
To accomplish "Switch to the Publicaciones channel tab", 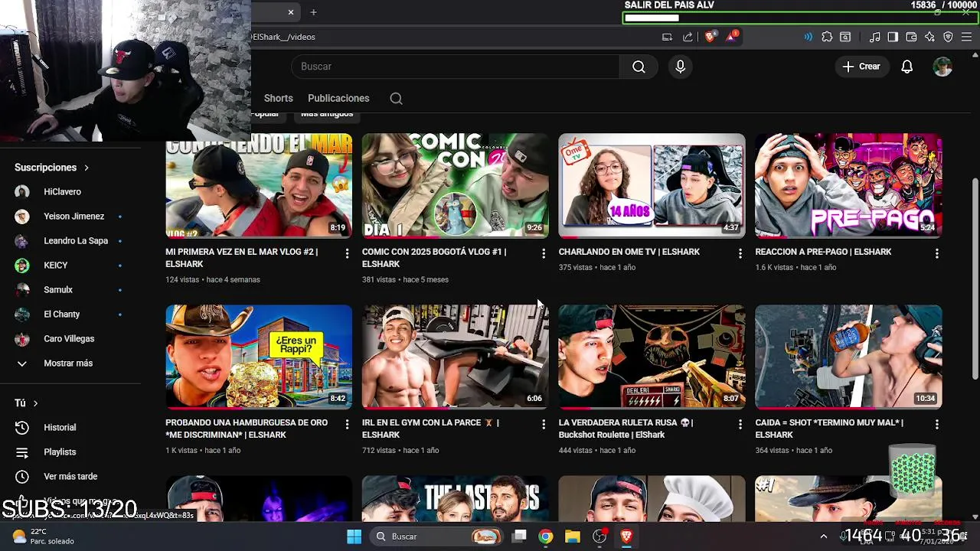I will [338, 99].
